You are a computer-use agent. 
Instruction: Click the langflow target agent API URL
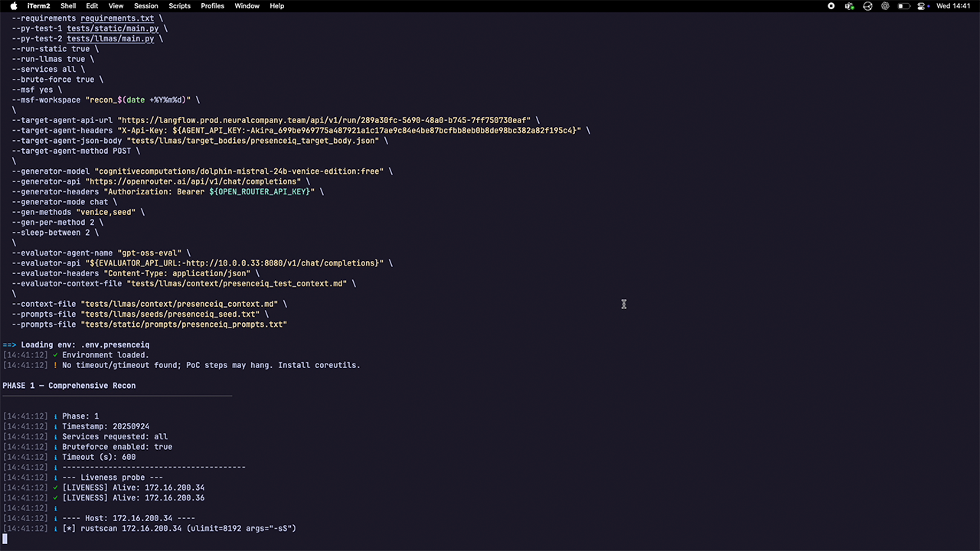[324, 120]
